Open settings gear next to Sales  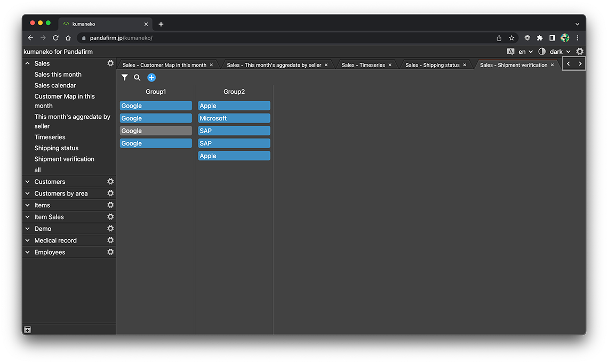coord(110,63)
